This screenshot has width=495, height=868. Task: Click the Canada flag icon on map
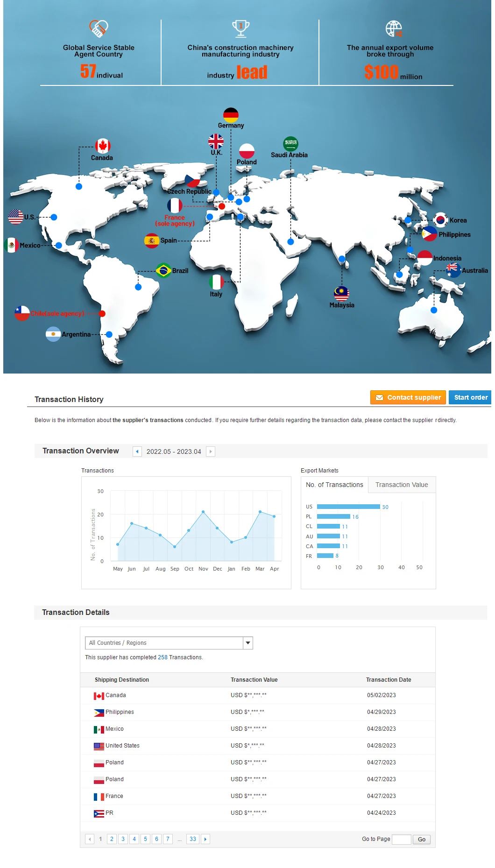pyautogui.click(x=103, y=146)
